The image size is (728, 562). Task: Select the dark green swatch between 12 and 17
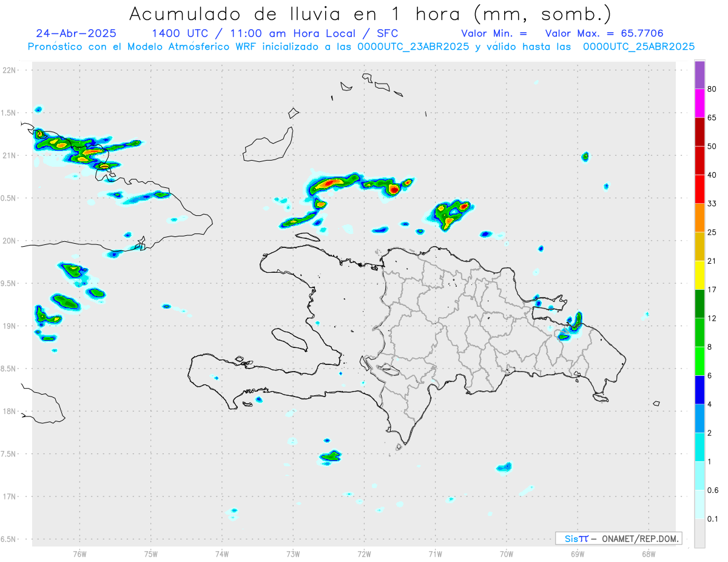(x=699, y=304)
